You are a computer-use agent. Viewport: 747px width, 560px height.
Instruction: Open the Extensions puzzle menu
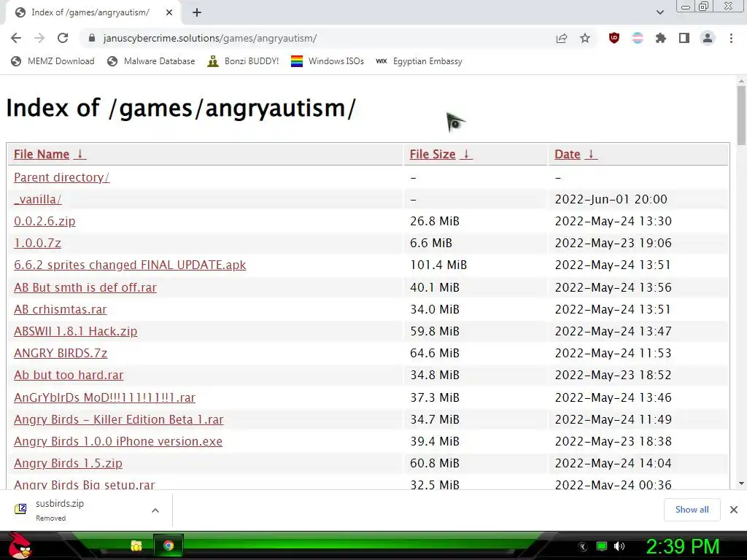661,38
